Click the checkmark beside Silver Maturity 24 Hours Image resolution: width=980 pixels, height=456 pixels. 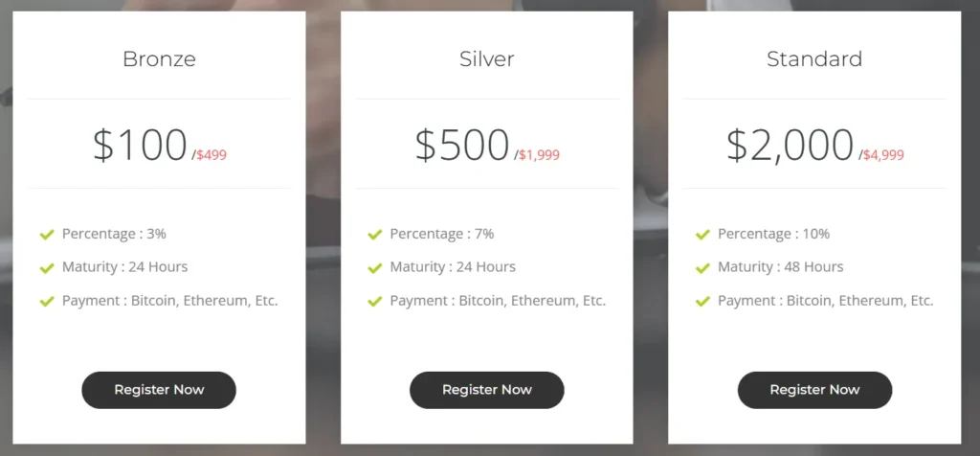click(375, 267)
